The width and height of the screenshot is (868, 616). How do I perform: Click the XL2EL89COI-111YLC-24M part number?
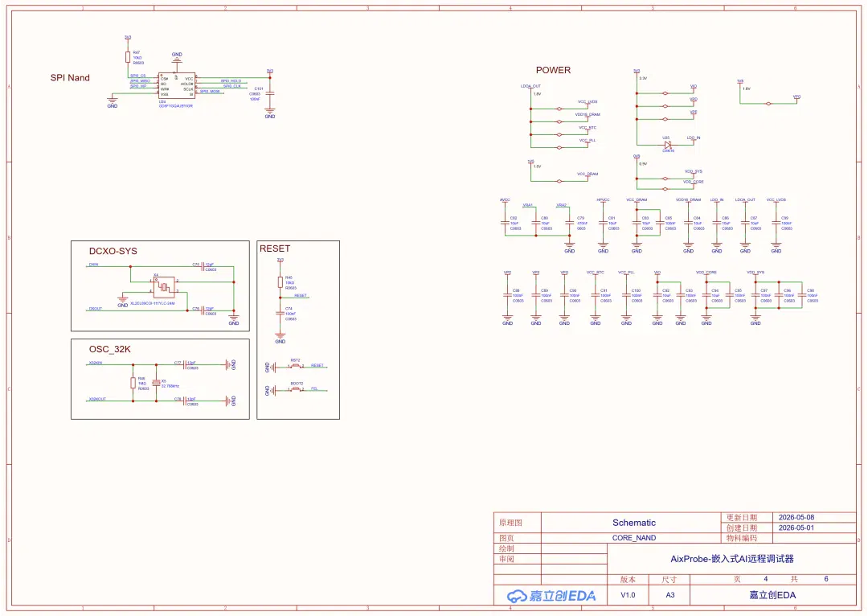pyautogui.click(x=152, y=303)
